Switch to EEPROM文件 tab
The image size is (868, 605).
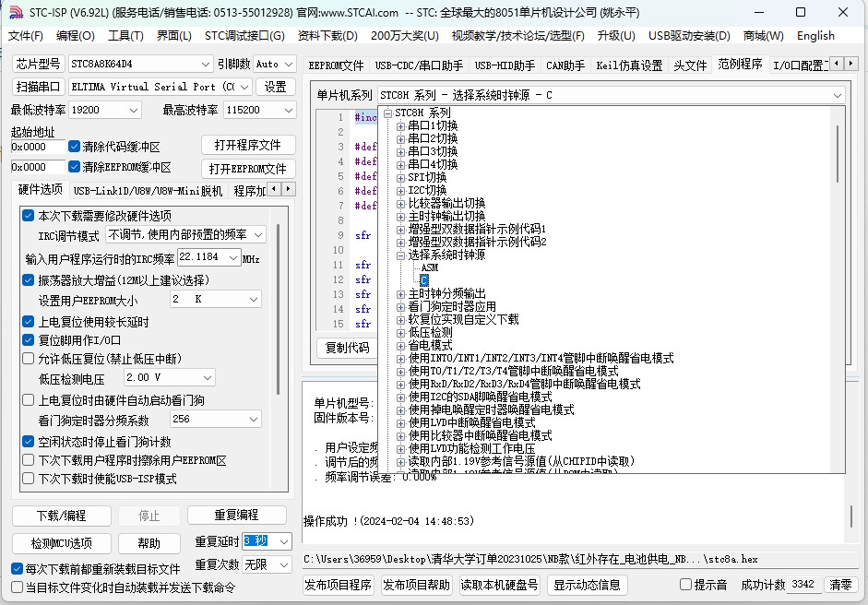(336, 65)
